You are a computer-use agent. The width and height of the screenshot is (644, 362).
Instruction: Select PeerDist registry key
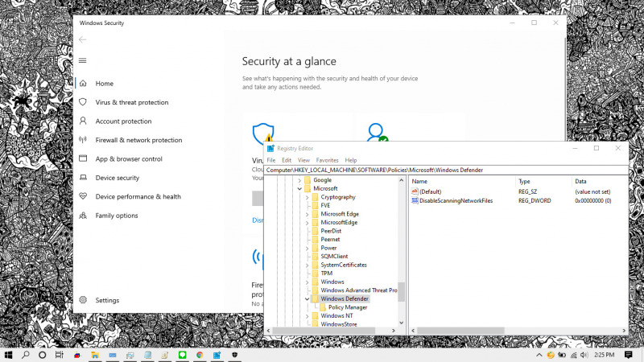pyautogui.click(x=331, y=231)
